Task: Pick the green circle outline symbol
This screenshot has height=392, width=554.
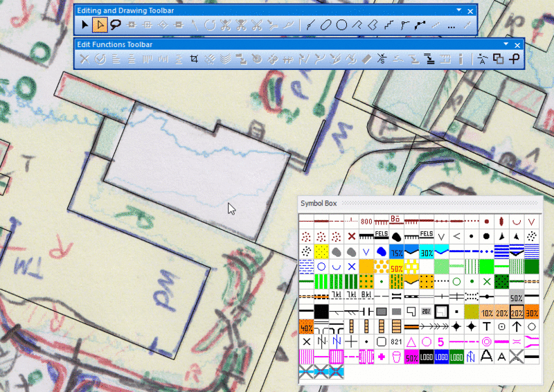Action: (456, 282)
